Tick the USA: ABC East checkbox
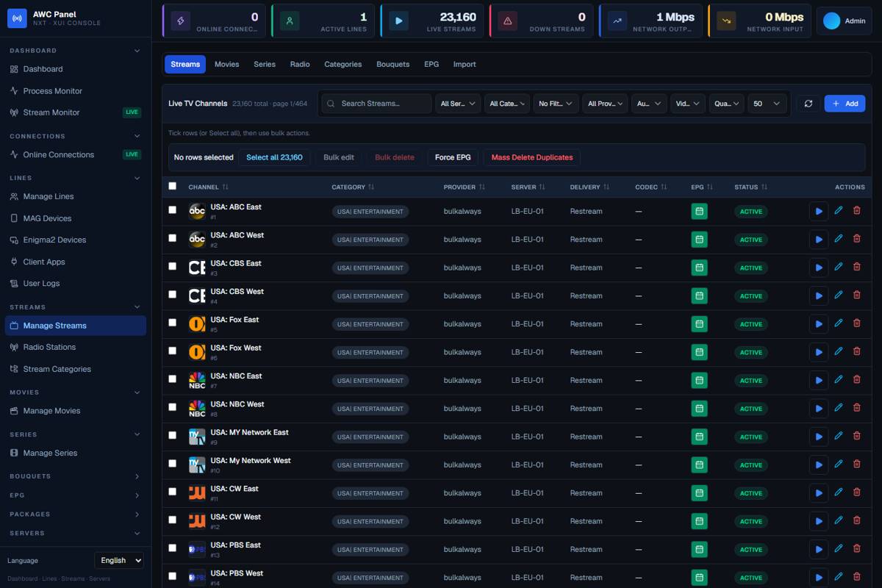882x588 pixels. (173, 209)
